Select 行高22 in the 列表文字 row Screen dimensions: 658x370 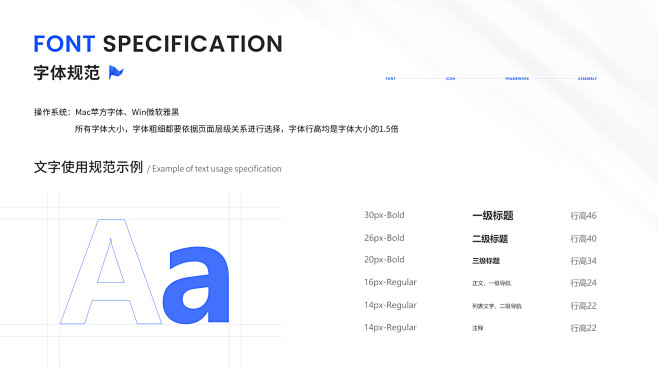tap(583, 306)
